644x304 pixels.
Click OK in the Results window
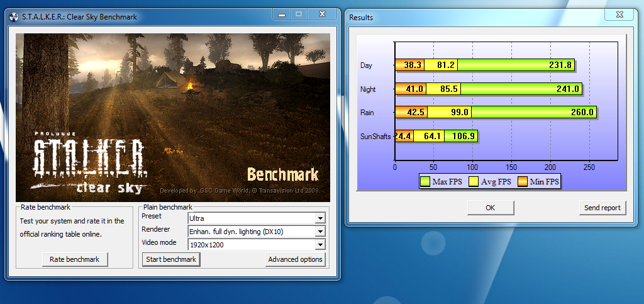pos(491,208)
